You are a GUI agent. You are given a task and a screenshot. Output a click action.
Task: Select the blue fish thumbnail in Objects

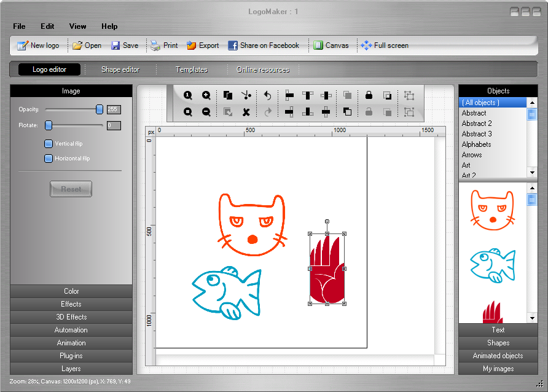click(492, 264)
